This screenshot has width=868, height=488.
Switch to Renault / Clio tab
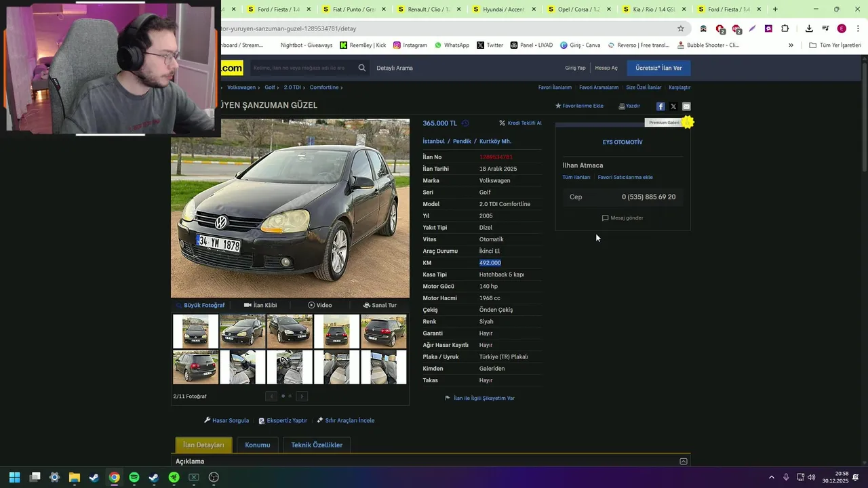429,9
